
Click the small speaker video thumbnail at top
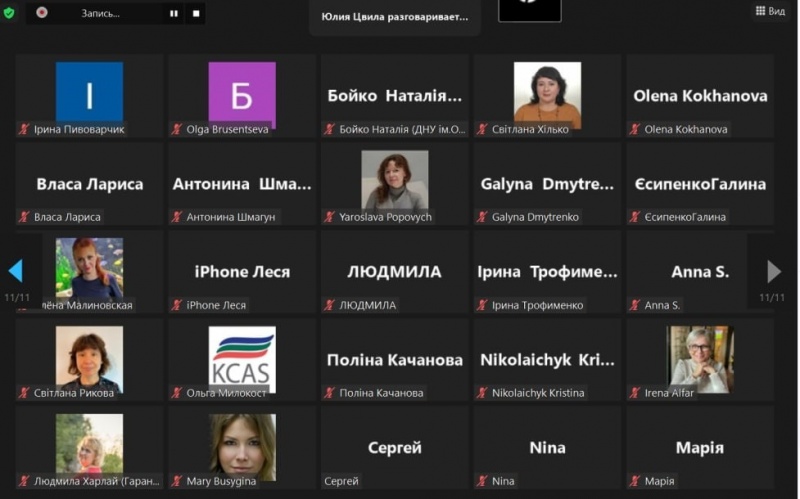(530, 11)
